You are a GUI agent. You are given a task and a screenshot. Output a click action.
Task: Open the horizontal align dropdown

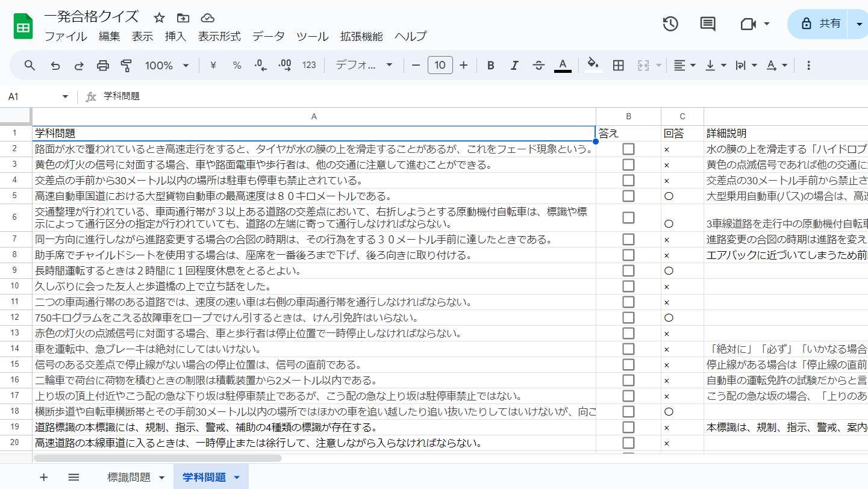684,65
